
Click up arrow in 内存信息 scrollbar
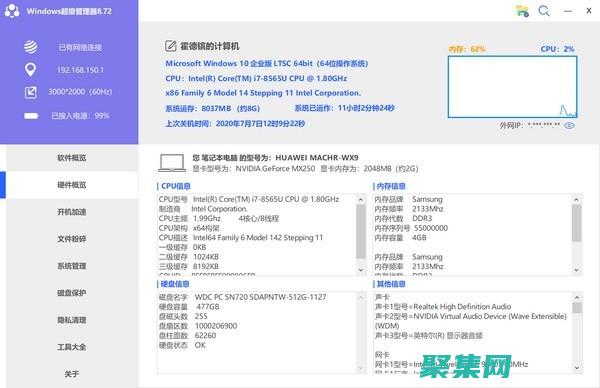[x=577, y=199]
